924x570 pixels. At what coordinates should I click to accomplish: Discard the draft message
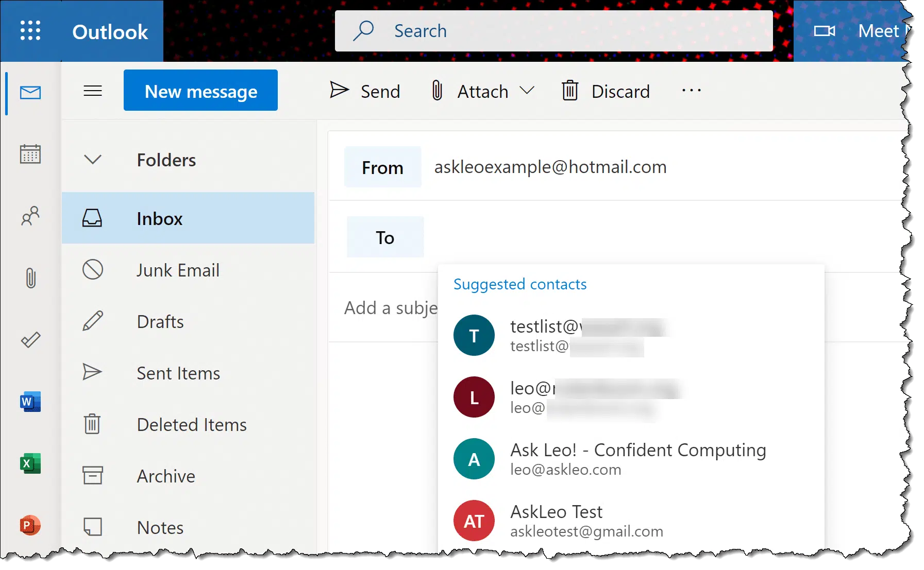(x=606, y=91)
